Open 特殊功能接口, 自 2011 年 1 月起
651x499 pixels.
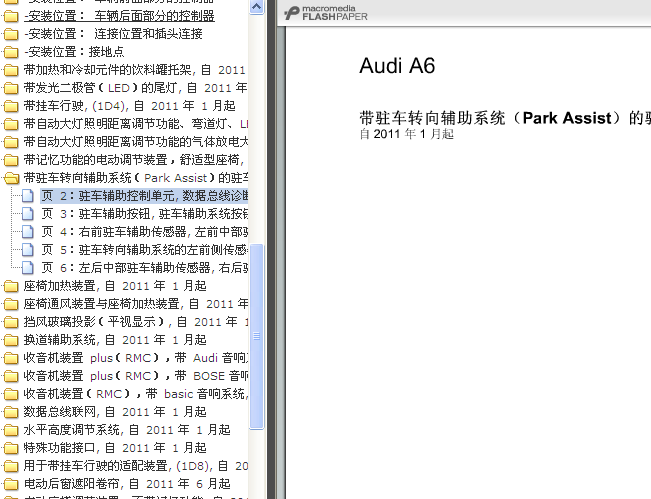(115, 448)
